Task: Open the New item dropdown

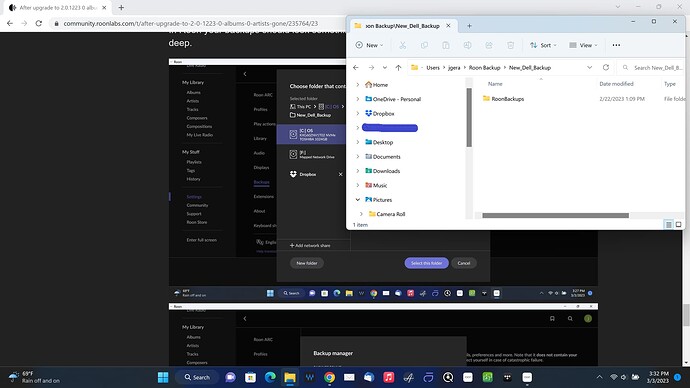Action: pyautogui.click(x=369, y=45)
